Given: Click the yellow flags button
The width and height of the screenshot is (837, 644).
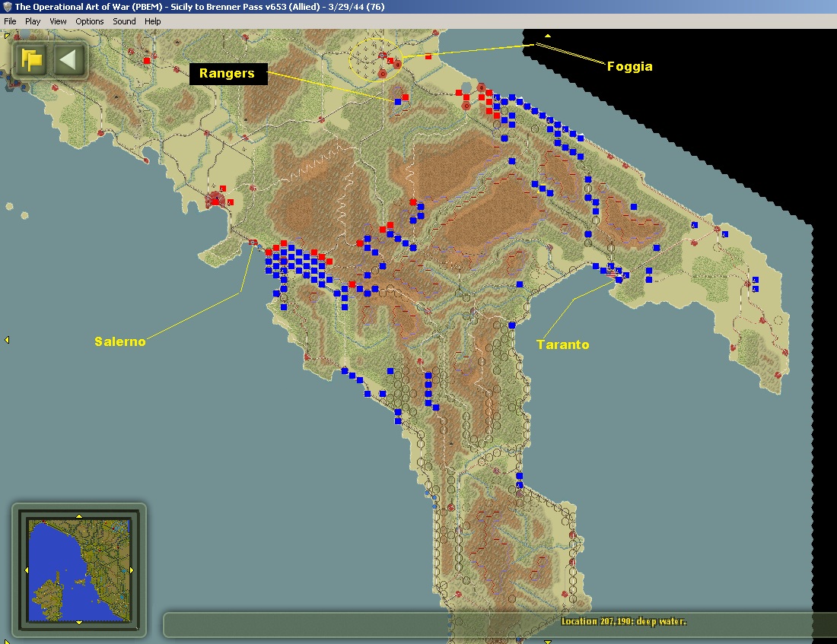Looking at the screenshot, I should [x=31, y=60].
